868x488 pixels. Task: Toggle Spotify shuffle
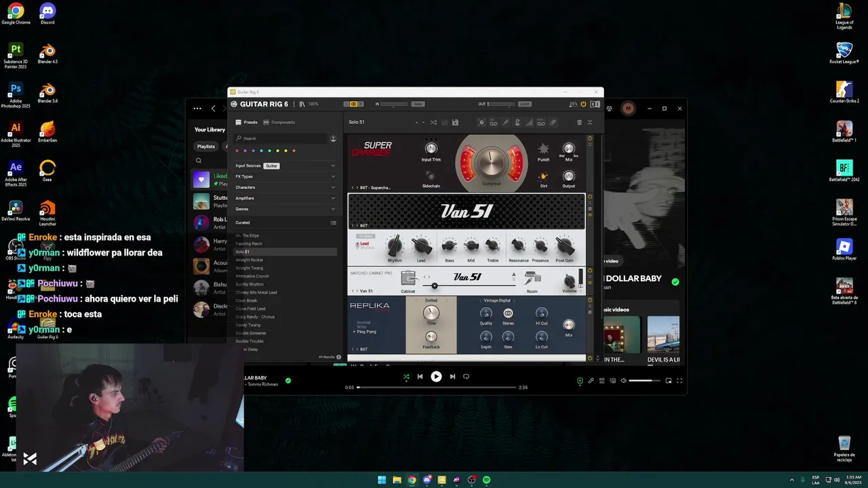406,377
